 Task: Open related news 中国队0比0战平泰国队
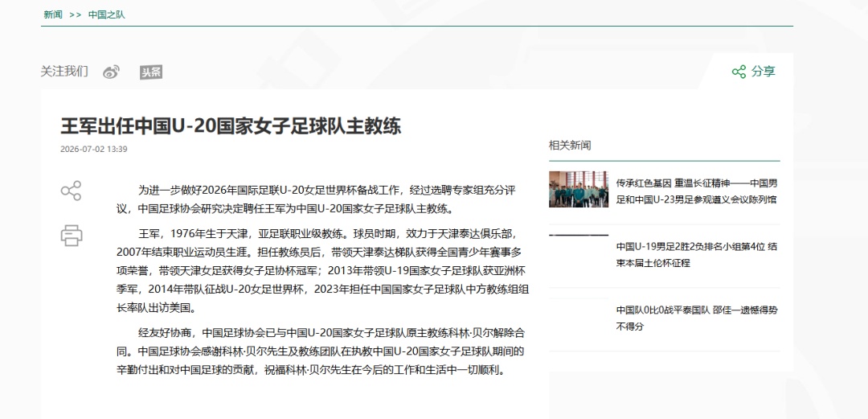pos(696,318)
